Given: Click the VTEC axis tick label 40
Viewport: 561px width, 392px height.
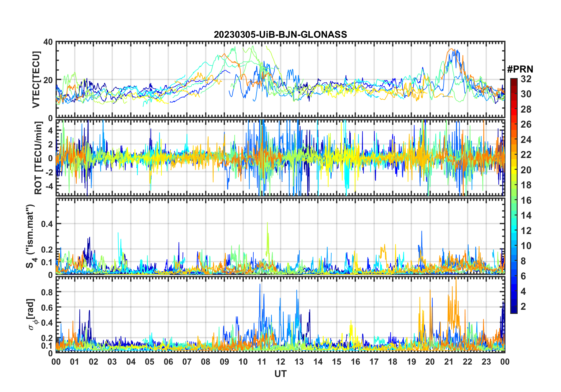Looking at the screenshot, I should click(48, 42).
